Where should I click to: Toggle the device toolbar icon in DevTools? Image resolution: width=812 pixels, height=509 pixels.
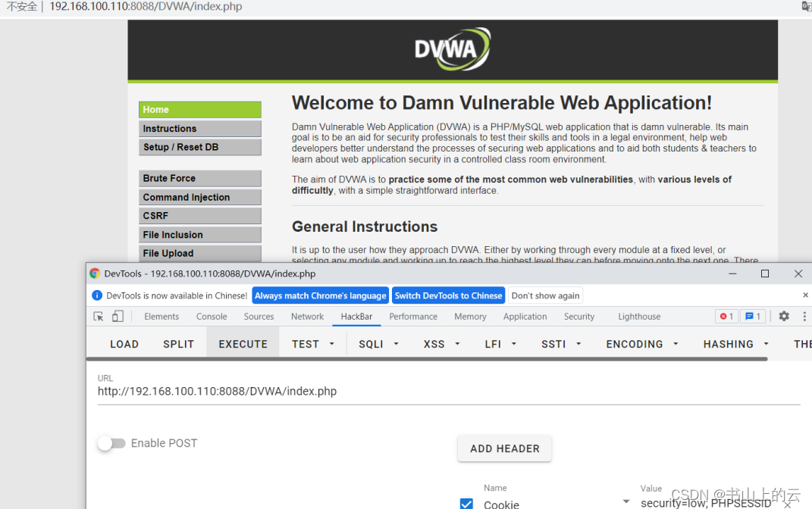(118, 316)
